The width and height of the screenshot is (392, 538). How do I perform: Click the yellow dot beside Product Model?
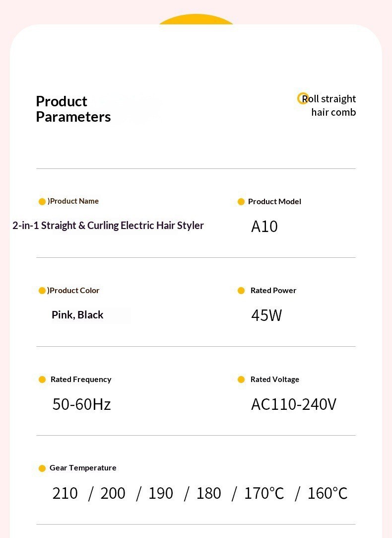(241, 202)
